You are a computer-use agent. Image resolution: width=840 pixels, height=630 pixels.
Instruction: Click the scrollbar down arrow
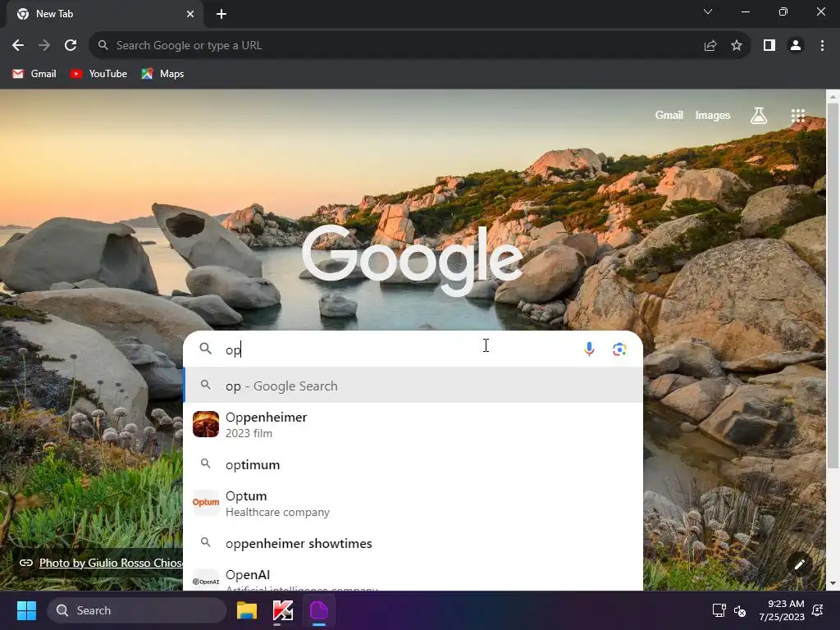click(833, 583)
